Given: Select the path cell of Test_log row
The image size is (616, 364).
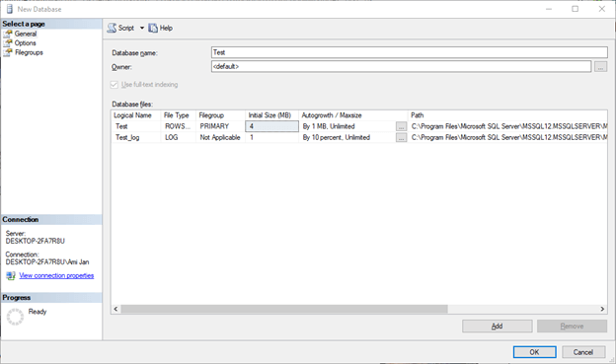Looking at the screenshot, I should (507, 137).
